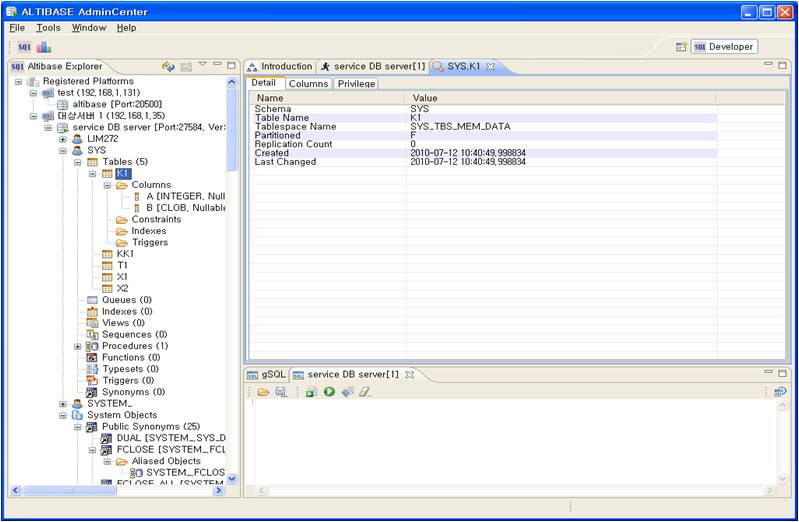Image resolution: width=799 pixels, height=522 pixels.
Task: Select the Queues (0) node
Action: tap(126, 300)
